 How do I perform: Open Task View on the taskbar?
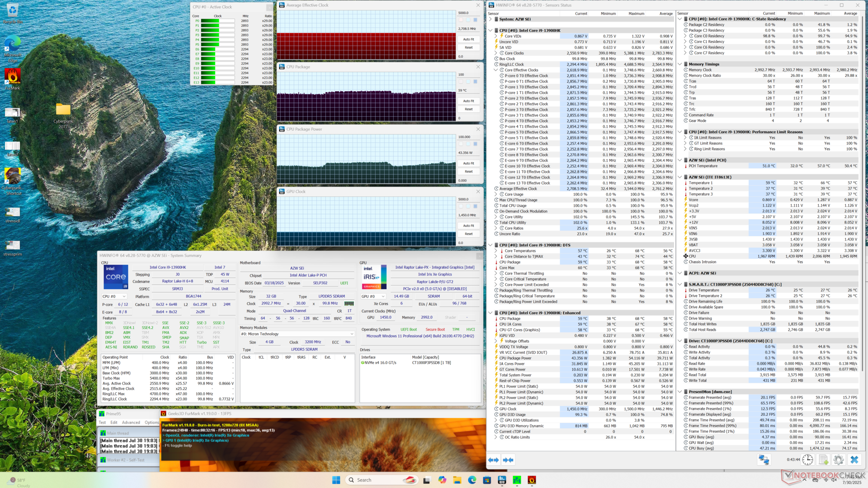pos(426,480)
